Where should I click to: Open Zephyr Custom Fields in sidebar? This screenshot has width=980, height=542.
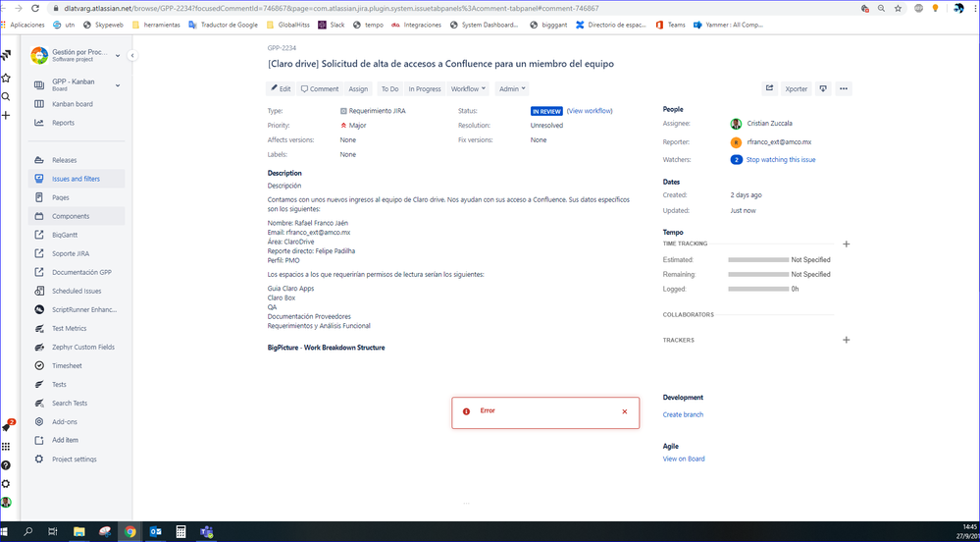[x=77, y=347]
